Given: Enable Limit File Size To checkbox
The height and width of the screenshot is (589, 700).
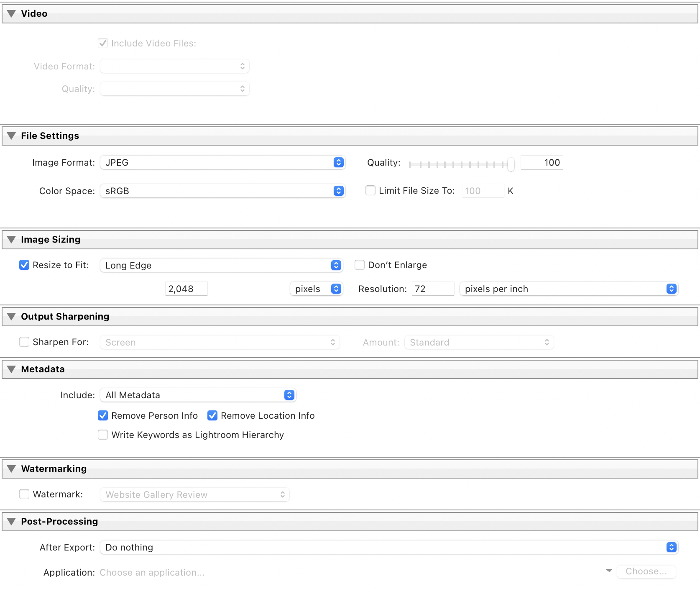Looking at the screenshot, I should coord(370,191).
